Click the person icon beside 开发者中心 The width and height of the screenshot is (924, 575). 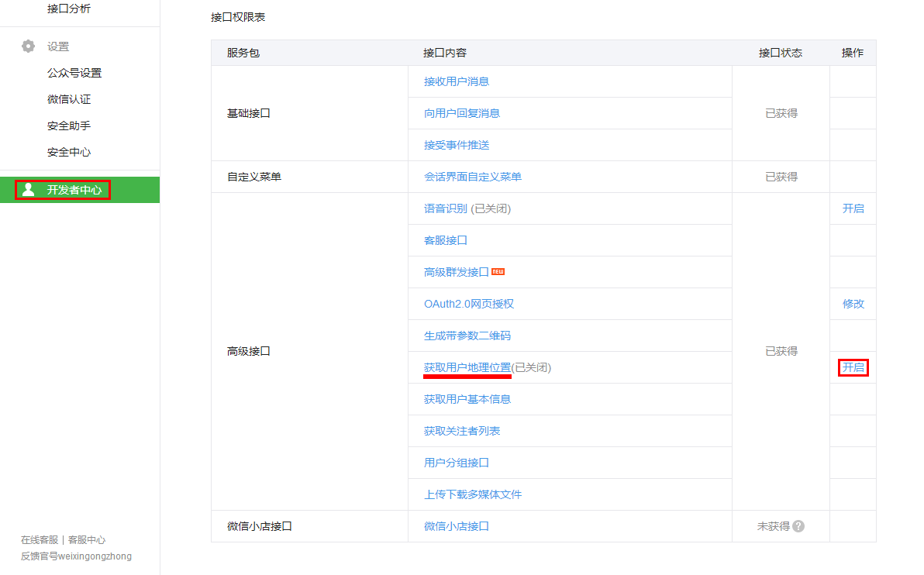28,189
